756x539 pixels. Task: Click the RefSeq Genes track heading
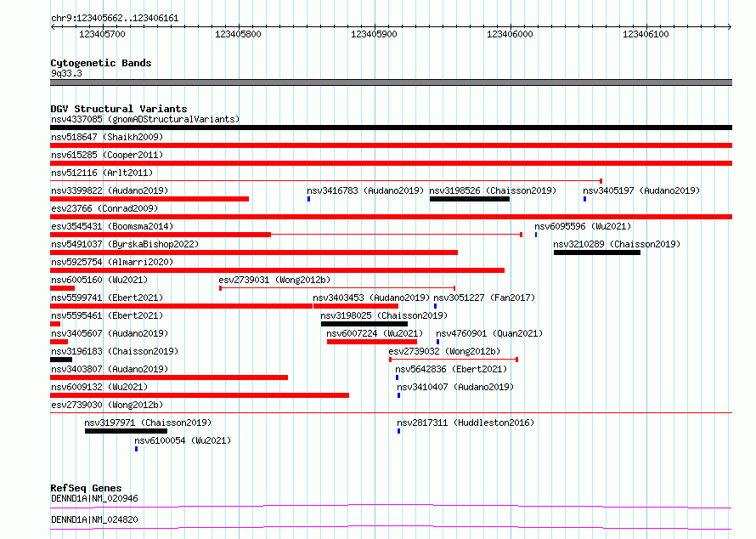86,488
